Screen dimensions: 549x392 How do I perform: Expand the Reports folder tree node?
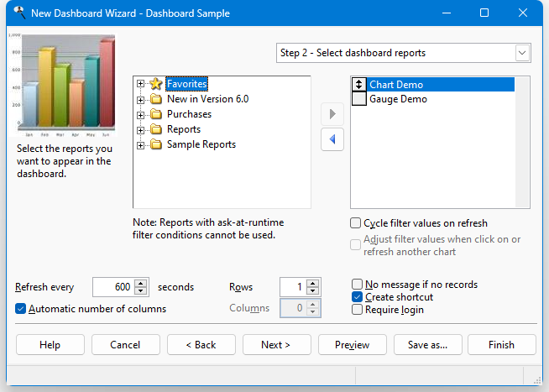click(x=141, y=129)
